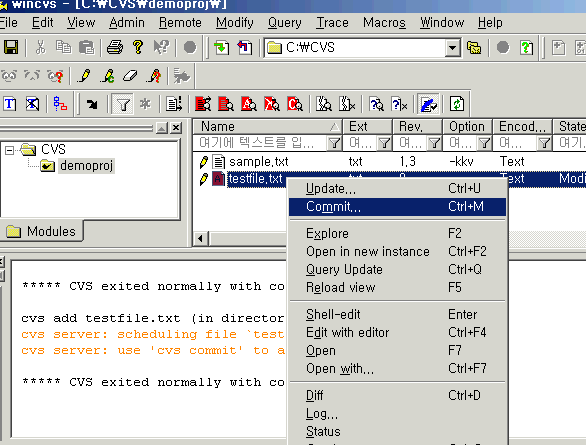Screen dimensions: 586x445
Task: Choose Commit... in the context menu
Action: tap(397, 207)
